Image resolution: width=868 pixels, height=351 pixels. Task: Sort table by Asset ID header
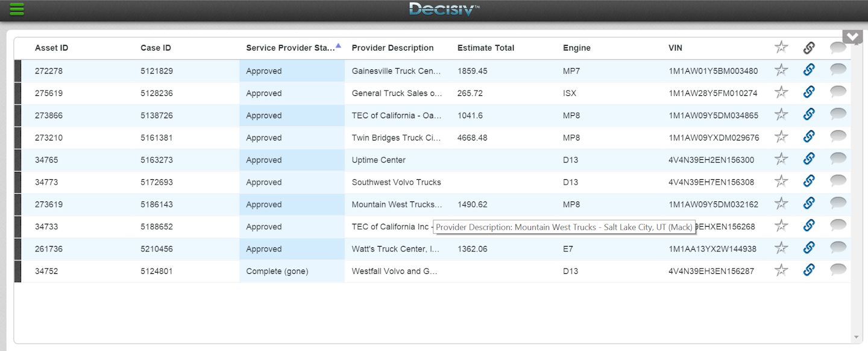tap(51, 48)
